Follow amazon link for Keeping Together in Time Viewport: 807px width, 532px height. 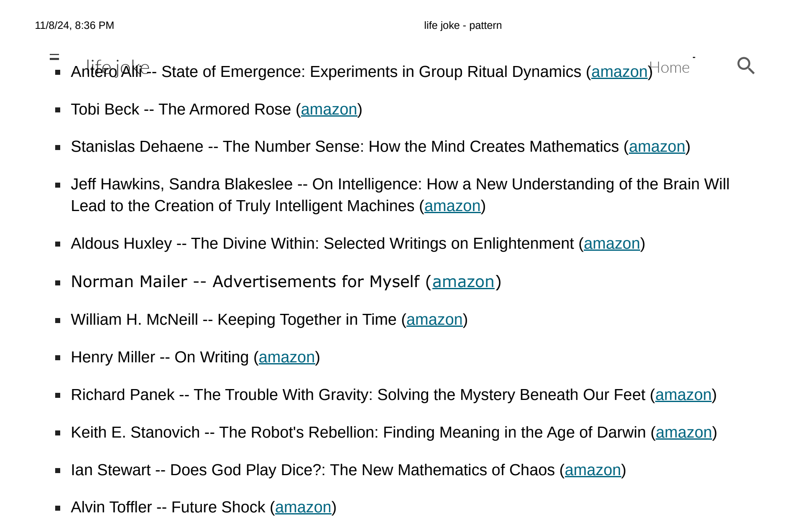[x=434, y=320]
